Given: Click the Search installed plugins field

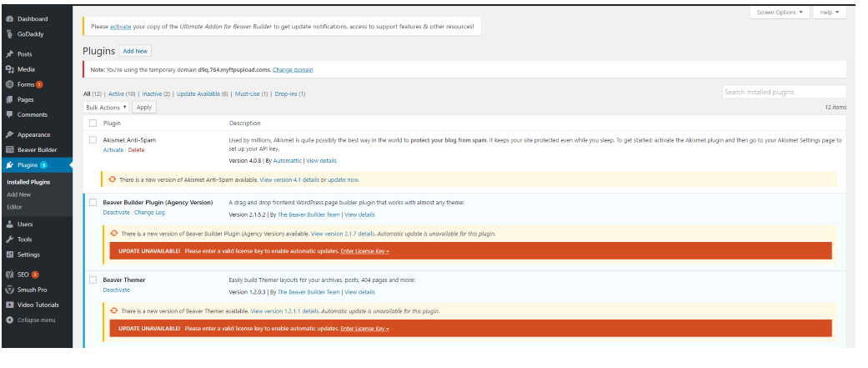Looking at the screenshot, I should pyautogui.click(x=784, y=92).
